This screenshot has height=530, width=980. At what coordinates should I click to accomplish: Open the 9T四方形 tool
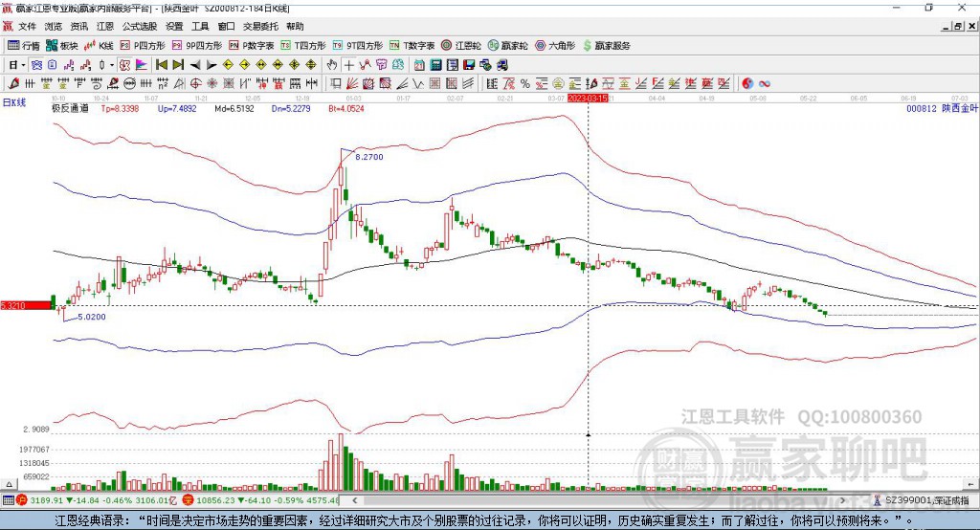[358, 46]
